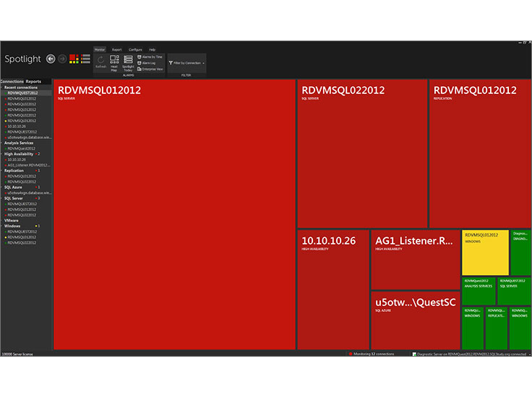Open Heat Map from the ribbon
The height and width of the screenshot is (398, 532).
coord(114,63)
